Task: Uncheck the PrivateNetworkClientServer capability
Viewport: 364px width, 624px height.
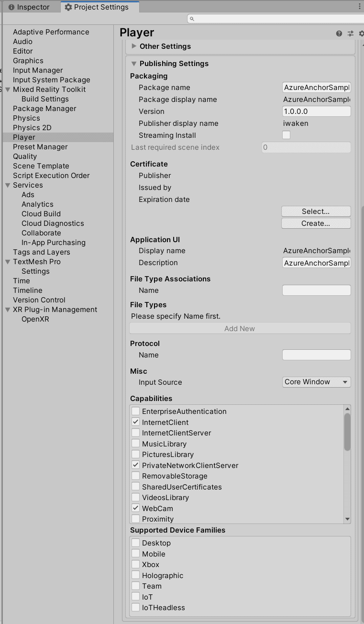Action: point(136,465)
